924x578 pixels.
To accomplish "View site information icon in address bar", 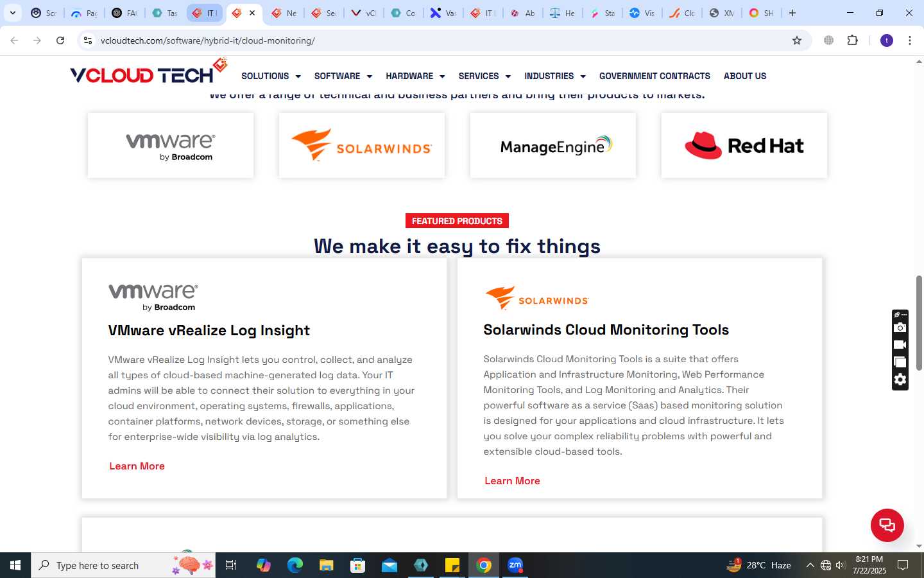I will point(88,40).
